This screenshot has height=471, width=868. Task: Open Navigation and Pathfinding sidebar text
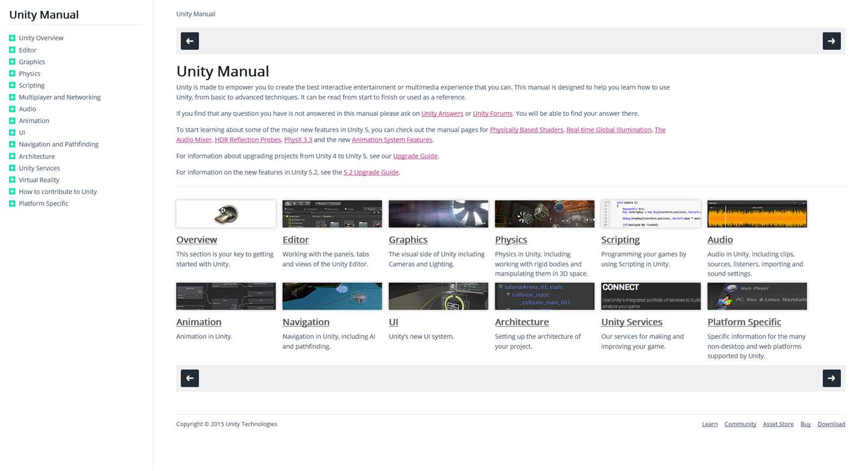click(58, 144)
